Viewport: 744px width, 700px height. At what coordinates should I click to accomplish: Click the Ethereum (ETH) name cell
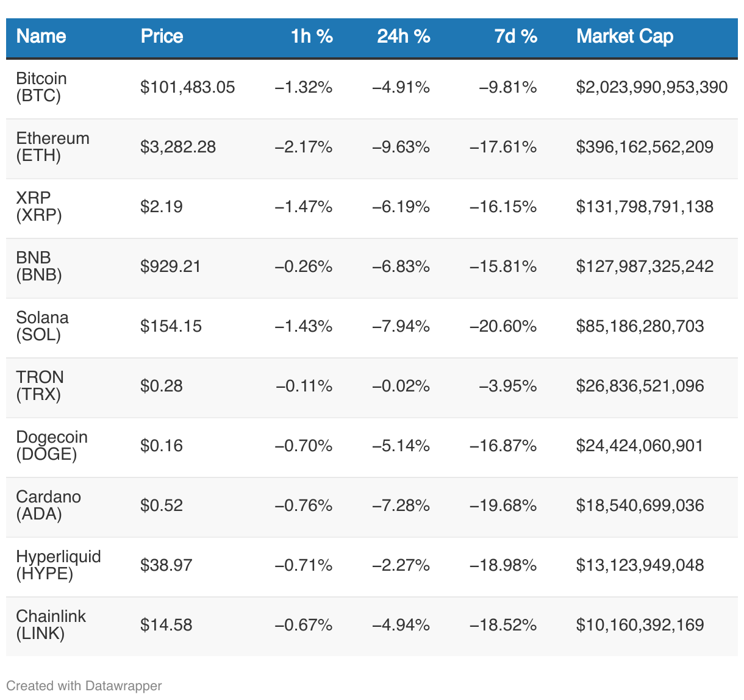click(52, 147)
